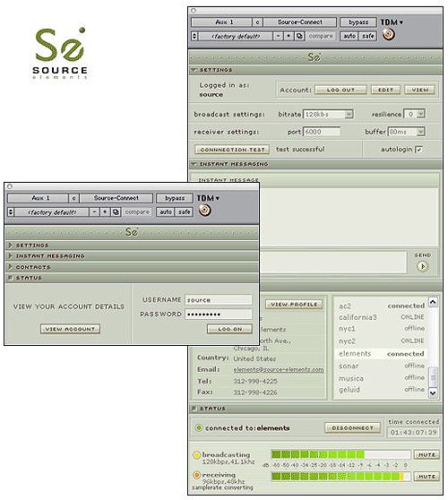
Task: Expand the Settings section in the front window
Action: (x=11, y=245)
